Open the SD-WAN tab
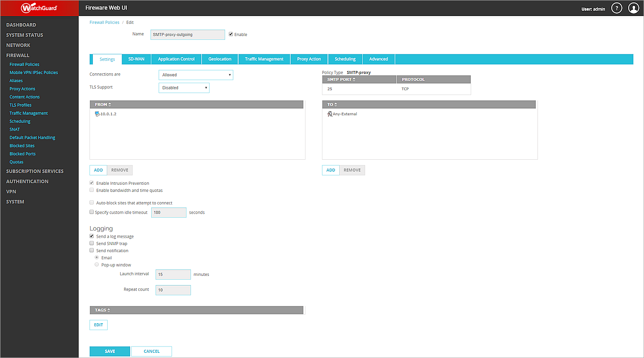This screenshot has height=358, width=644. click(x=136, y=59)
